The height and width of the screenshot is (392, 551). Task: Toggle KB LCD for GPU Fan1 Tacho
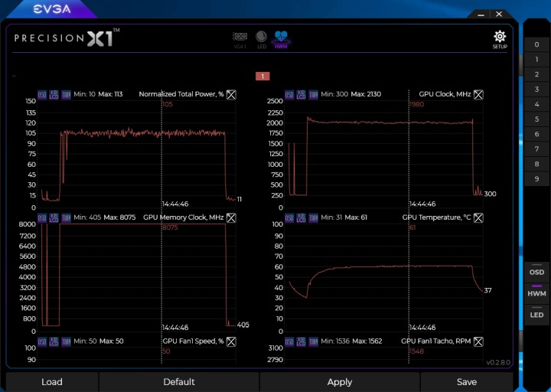click(301, 341)
